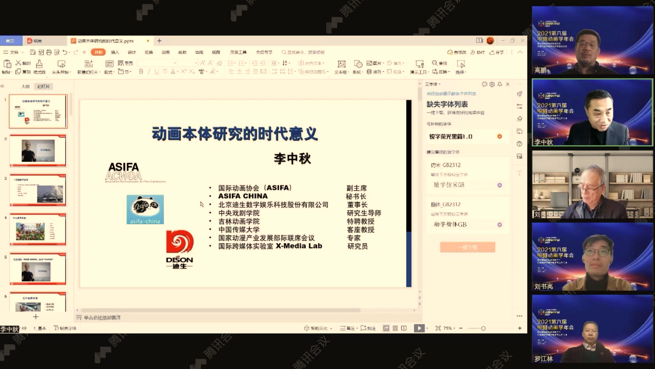
Task: Open the Design ribbon tab
Action: click(132, 52)
